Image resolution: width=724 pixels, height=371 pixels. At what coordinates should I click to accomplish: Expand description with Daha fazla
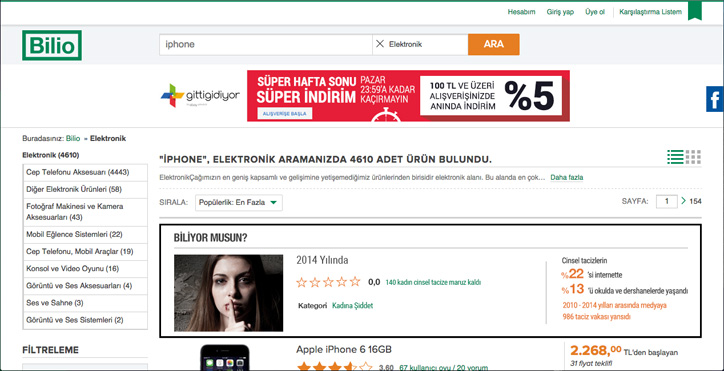[567, 177]
